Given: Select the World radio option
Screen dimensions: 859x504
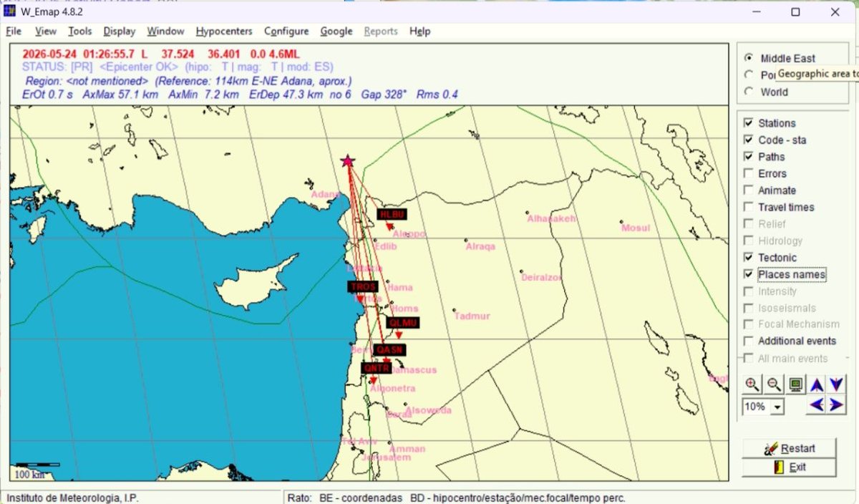Looking at the screenshot, I should (749, 92).
